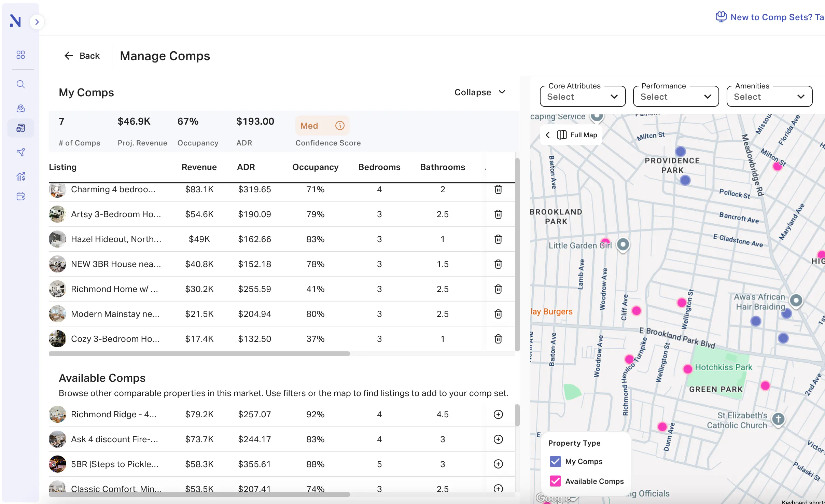825x504 pixels.
Task: Show Confidence Score info tooltip
Action: (340, 126)
